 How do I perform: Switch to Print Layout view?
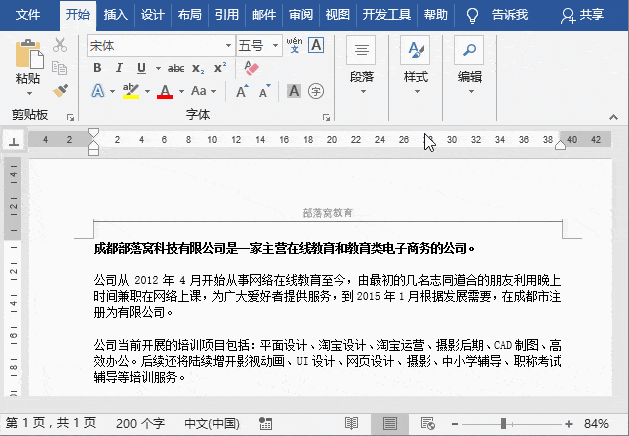click(x=390, y=424)
